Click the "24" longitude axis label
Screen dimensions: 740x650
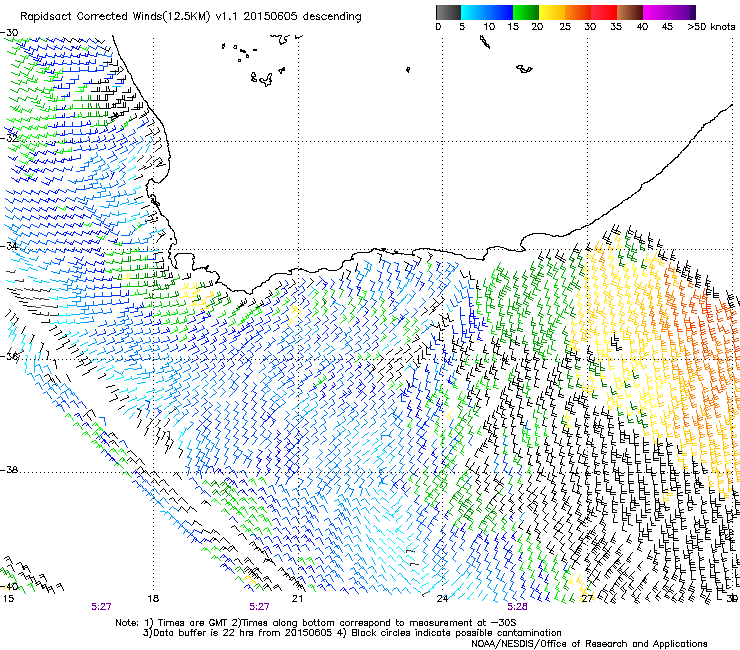[442, 599]
